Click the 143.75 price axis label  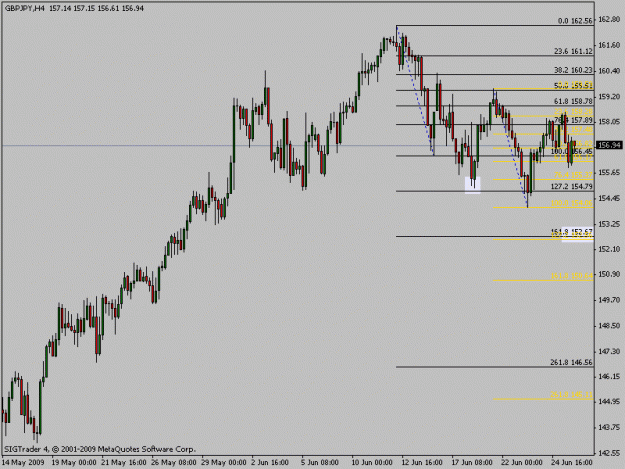[x=609, y=427]
